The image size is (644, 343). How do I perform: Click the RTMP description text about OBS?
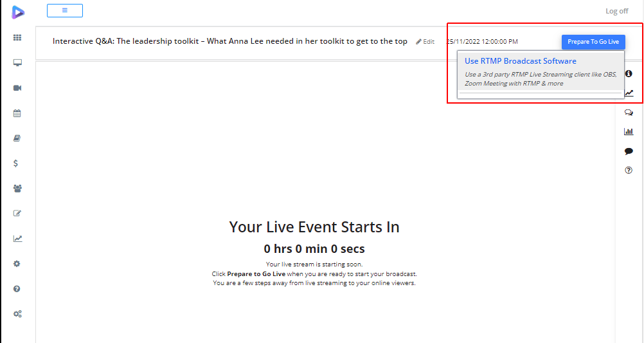(541, 79)
